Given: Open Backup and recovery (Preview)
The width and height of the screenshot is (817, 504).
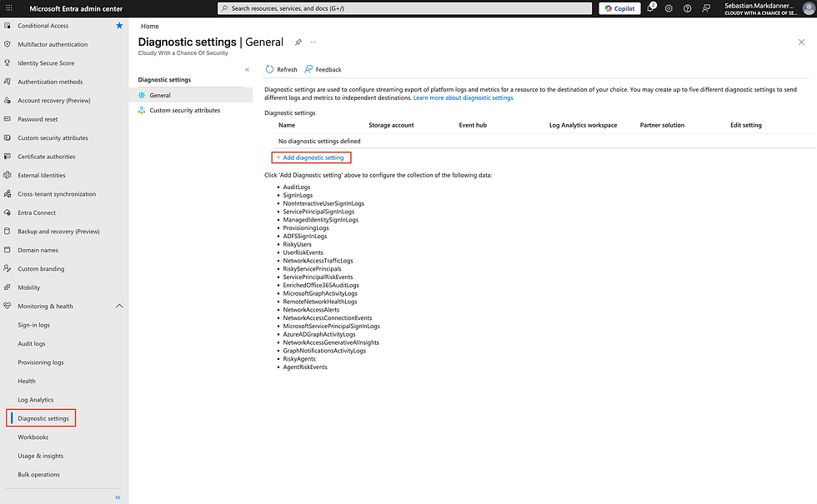Looking at the screenshot, I should (58, 232).
